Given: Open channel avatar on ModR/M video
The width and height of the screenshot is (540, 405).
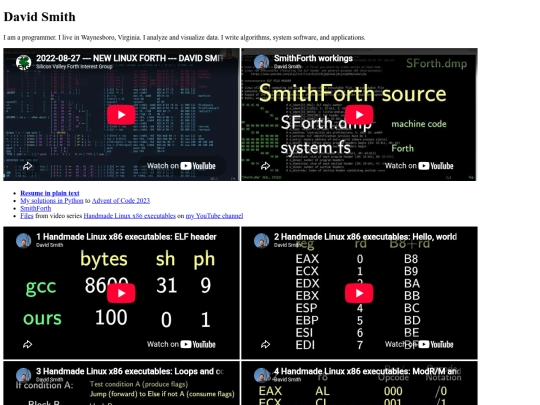Looking at the screenshot, I should tap(261, 375).
